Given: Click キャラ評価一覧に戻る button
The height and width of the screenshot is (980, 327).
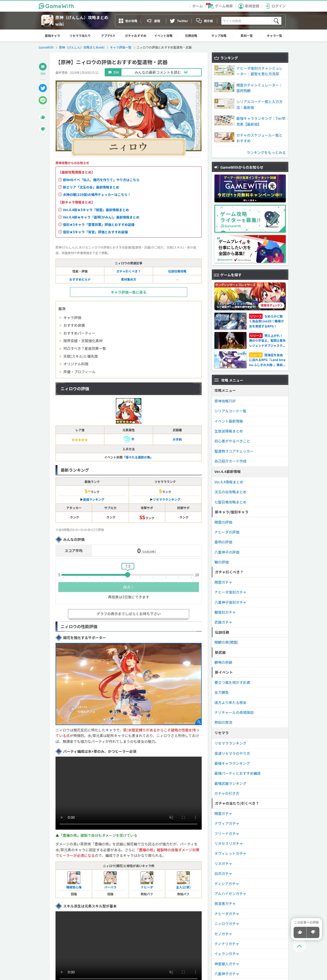Looking at the screenshot, I should (128, 292).
